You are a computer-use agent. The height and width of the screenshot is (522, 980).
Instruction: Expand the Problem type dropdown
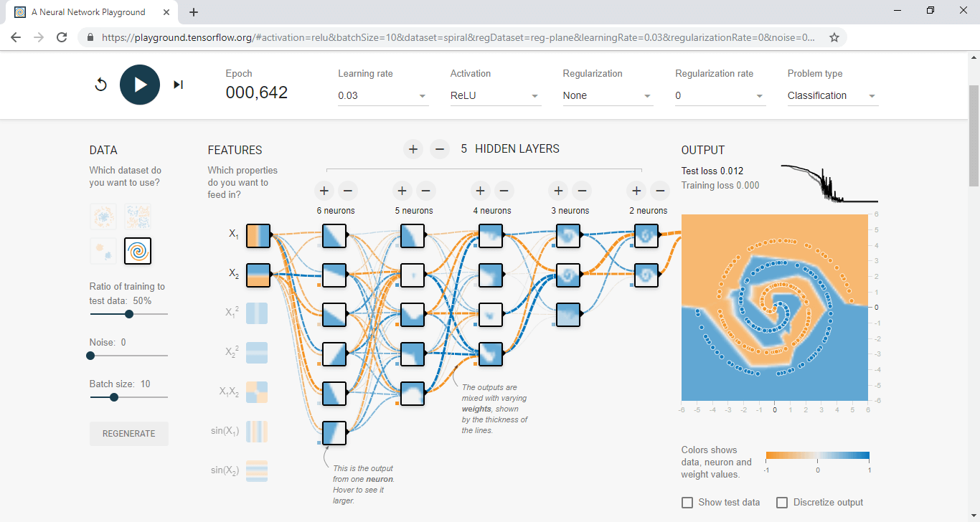[832, 96]
